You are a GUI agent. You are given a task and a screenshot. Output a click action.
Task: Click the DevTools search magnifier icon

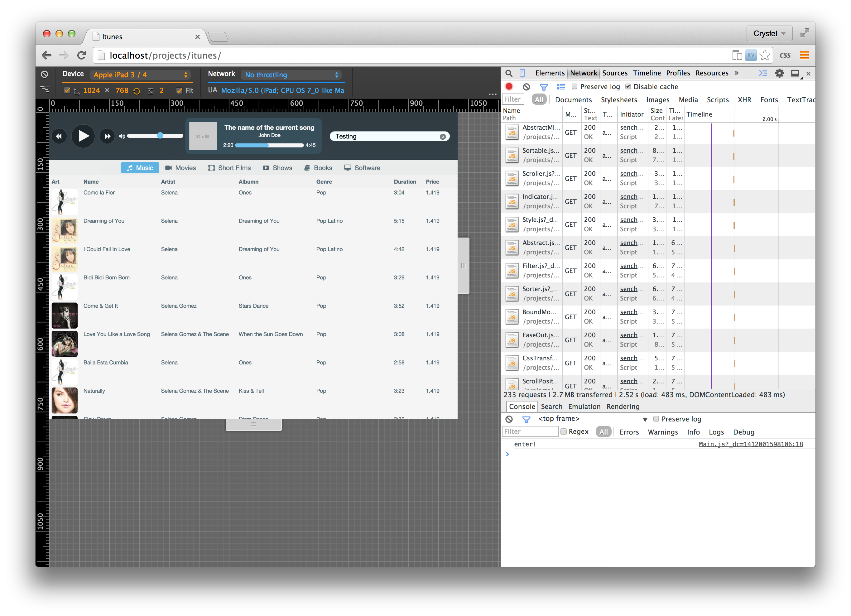pyautogui.click(x=509, y=73)
